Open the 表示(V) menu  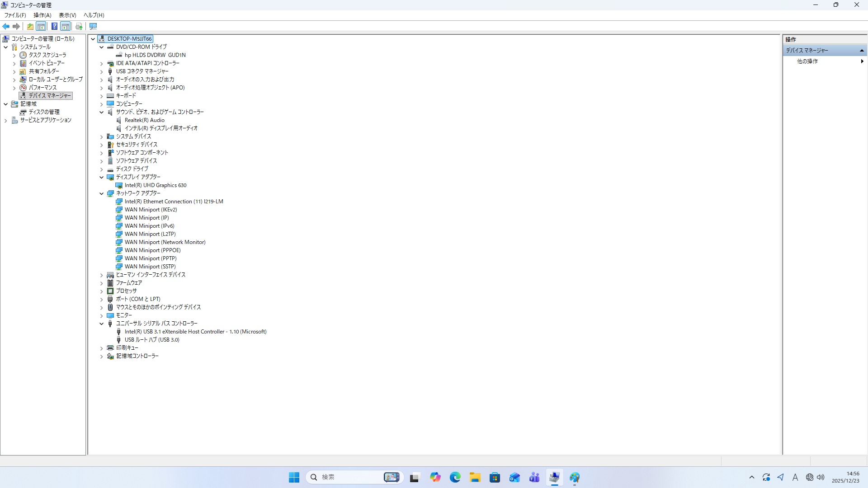(67, 15)
